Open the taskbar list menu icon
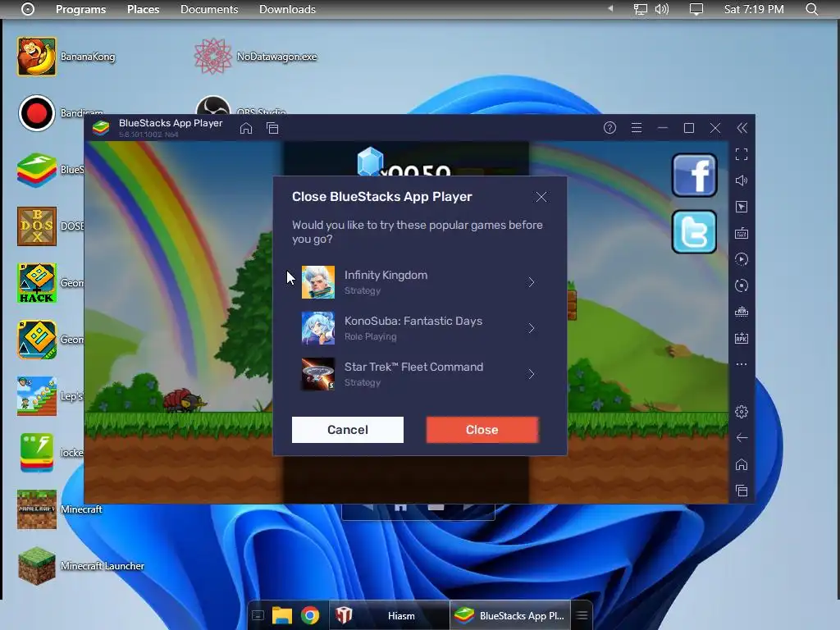 point(582,615)
